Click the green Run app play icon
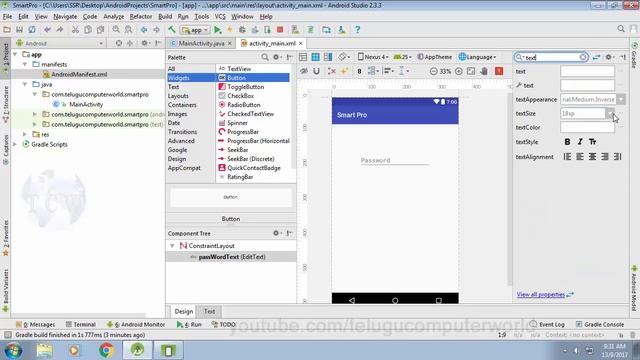Viewport: 640px width, 360px height. pos(218,30)
